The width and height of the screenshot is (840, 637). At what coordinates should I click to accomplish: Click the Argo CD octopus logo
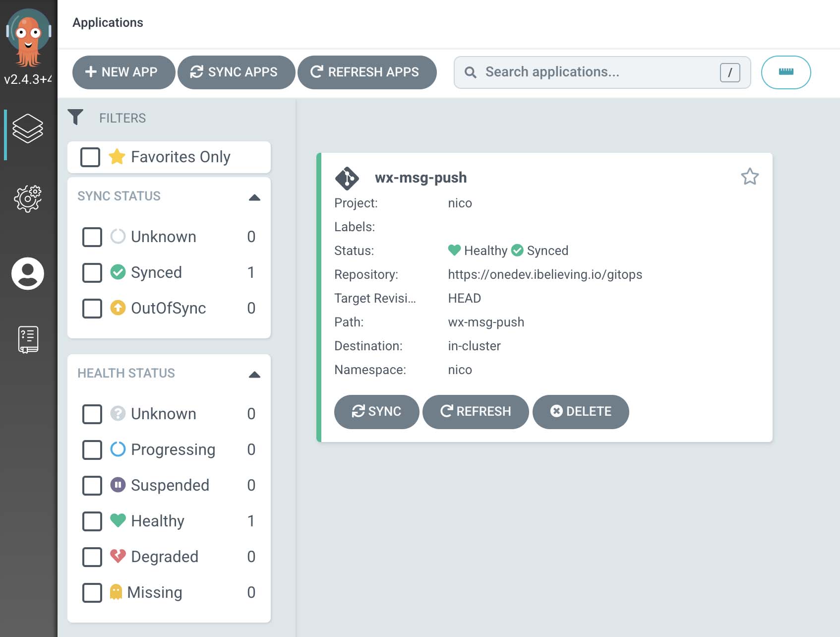coord(28,38)
